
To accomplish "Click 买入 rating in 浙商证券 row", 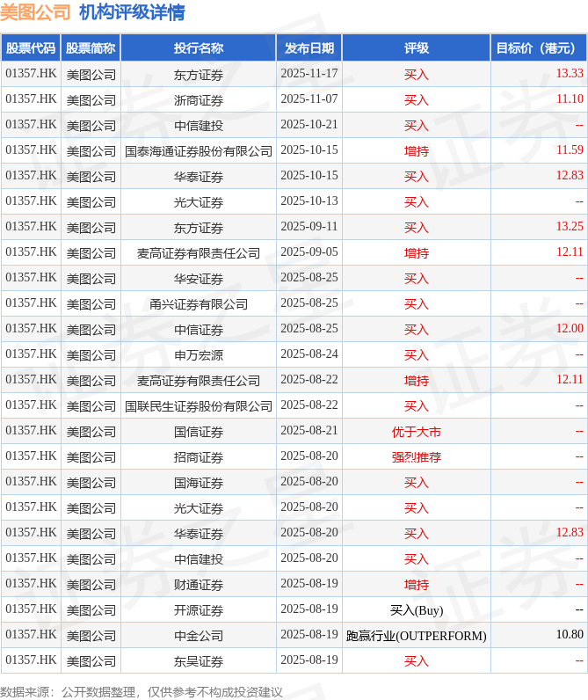I will pyautogui.click(x=417, y=100).
